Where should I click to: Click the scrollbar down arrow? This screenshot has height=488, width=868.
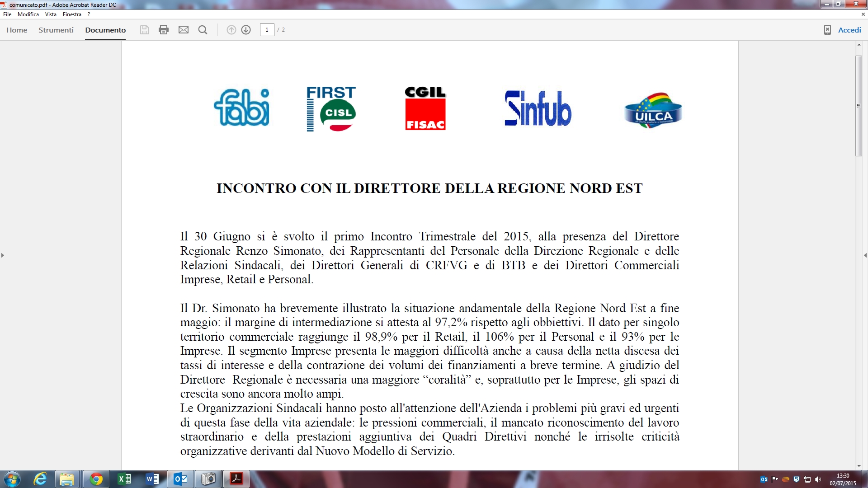[859, 466]
